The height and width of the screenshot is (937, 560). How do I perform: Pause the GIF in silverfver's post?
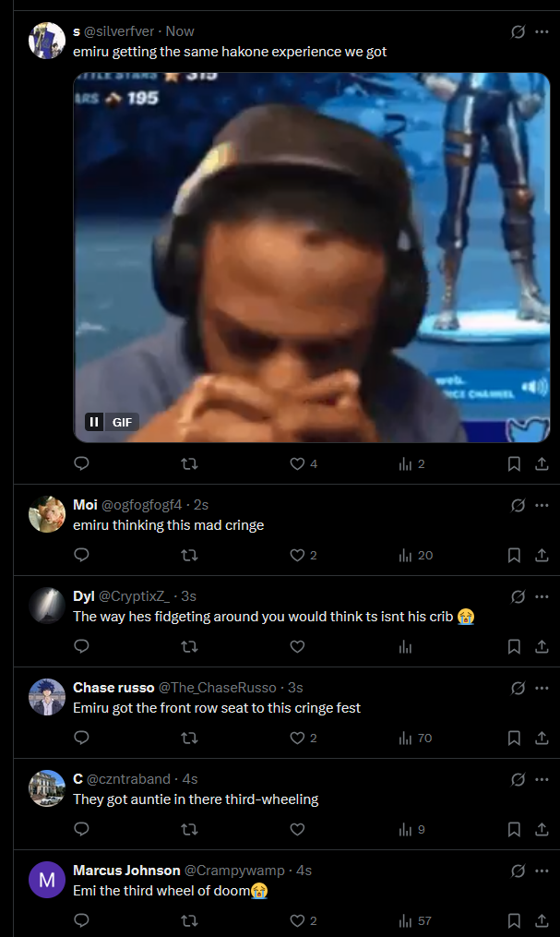[94, 423]
